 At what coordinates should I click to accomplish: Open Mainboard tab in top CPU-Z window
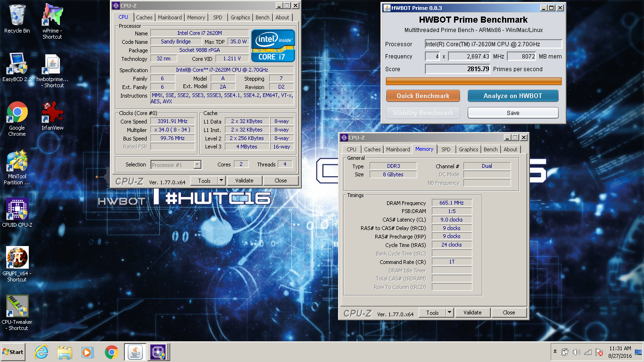[x=170, y=17]
